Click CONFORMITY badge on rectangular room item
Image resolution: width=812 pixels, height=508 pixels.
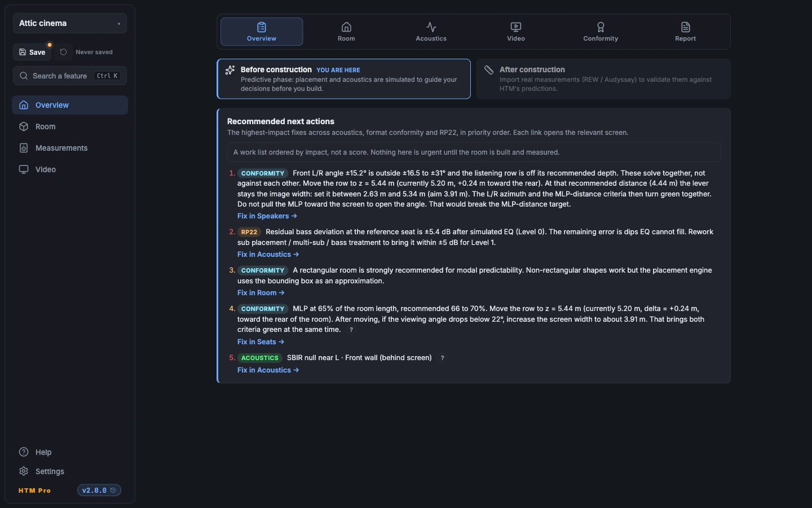pos(263,270)
